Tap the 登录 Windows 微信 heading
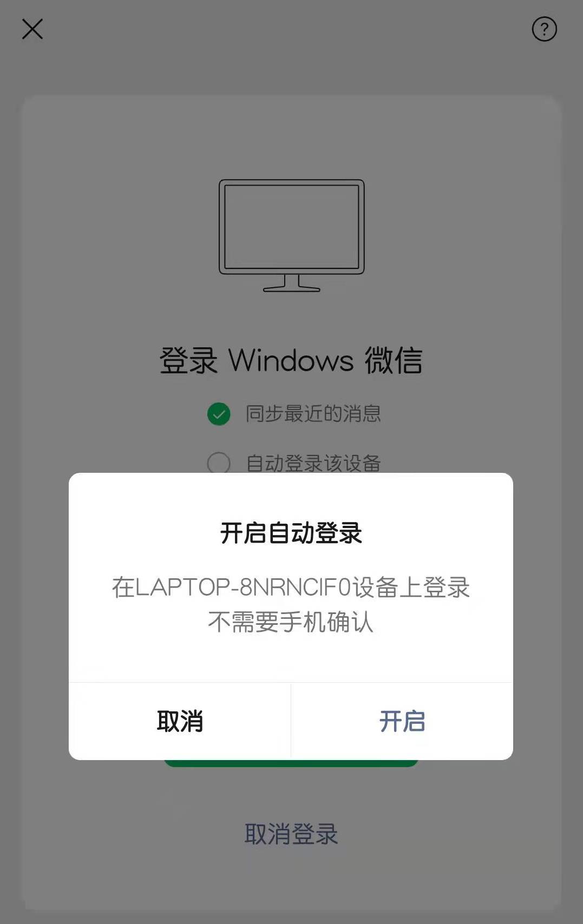This screenshot has width=583, height=924. click(291, 360)
